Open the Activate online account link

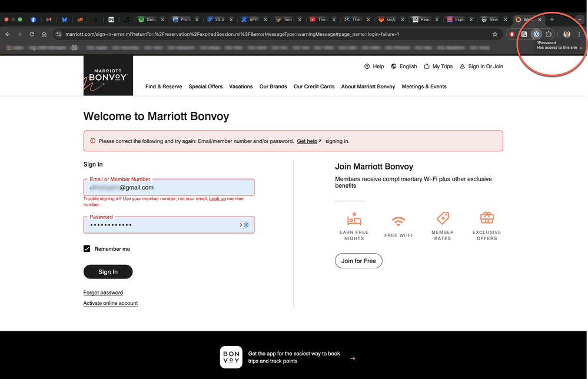click(110, 303)
